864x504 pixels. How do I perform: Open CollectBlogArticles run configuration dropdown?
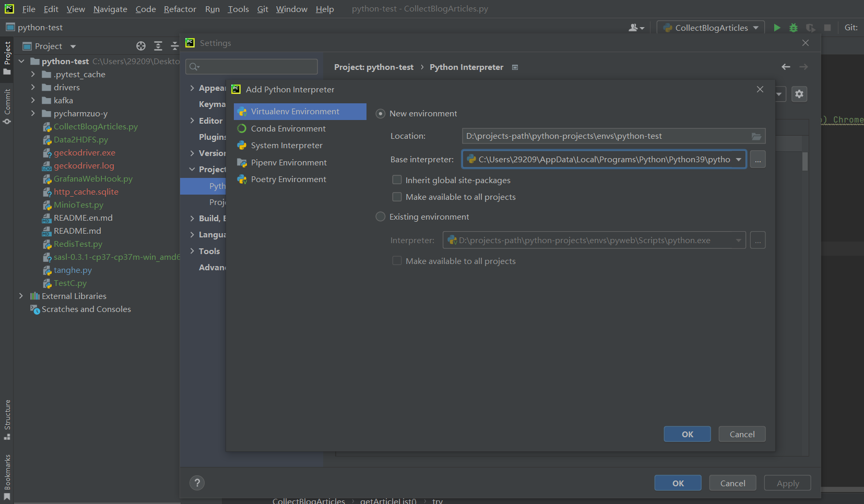pyautogui.click(x=711, y=28)
